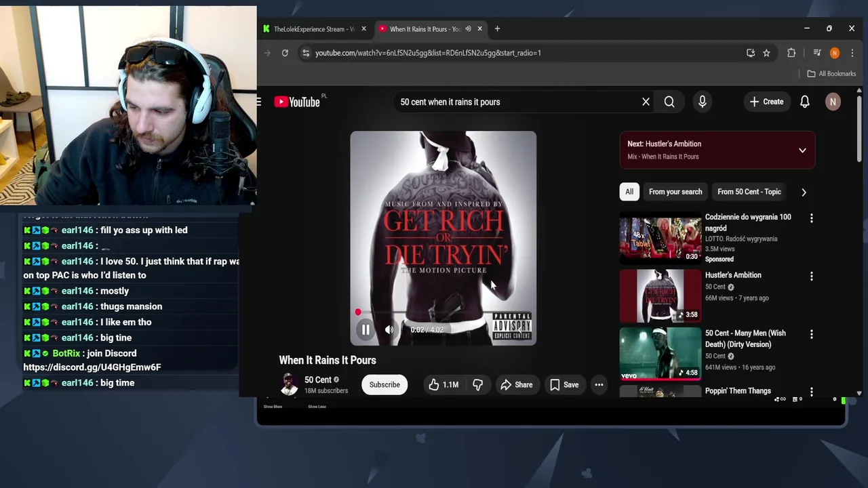868x488 pixels.
Task: Select the All filter chip
Action: [629, 192]
